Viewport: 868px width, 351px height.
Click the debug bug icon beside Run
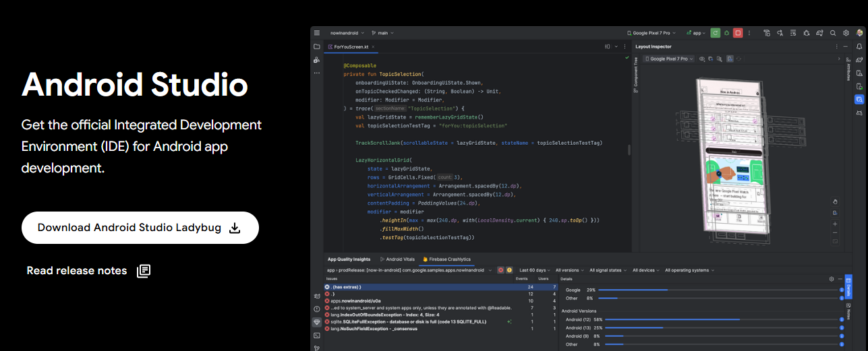pos(726,32)
